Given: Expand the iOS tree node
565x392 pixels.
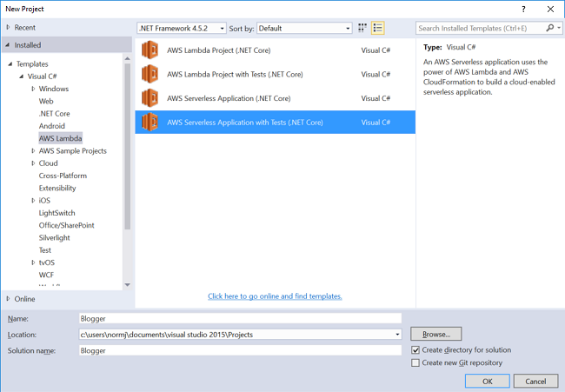Looking at the screenshot, I should point(33,200).
